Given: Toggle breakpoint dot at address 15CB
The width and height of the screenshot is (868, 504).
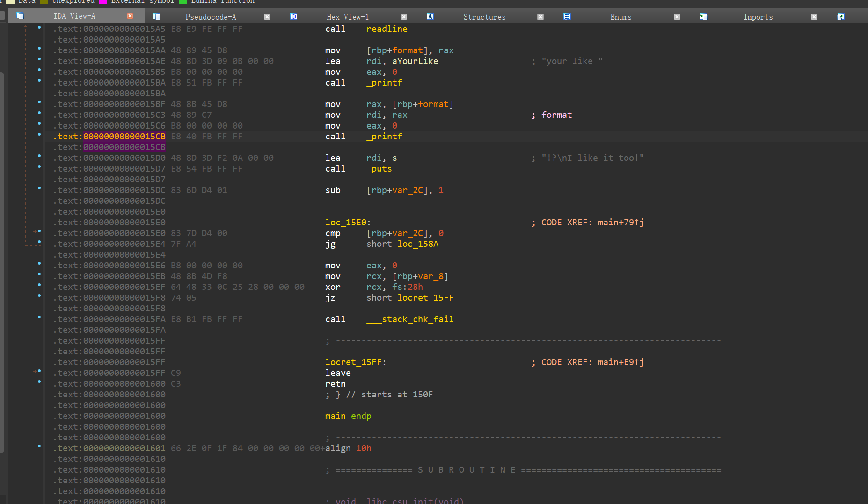Looking at the screenshot, I should 39,134.
